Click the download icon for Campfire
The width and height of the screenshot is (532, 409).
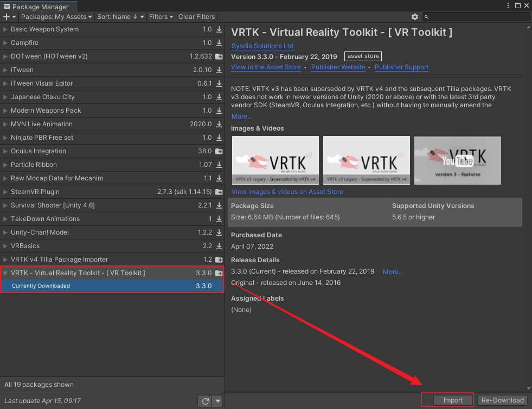pyautogui.click(x=219, y=43)
